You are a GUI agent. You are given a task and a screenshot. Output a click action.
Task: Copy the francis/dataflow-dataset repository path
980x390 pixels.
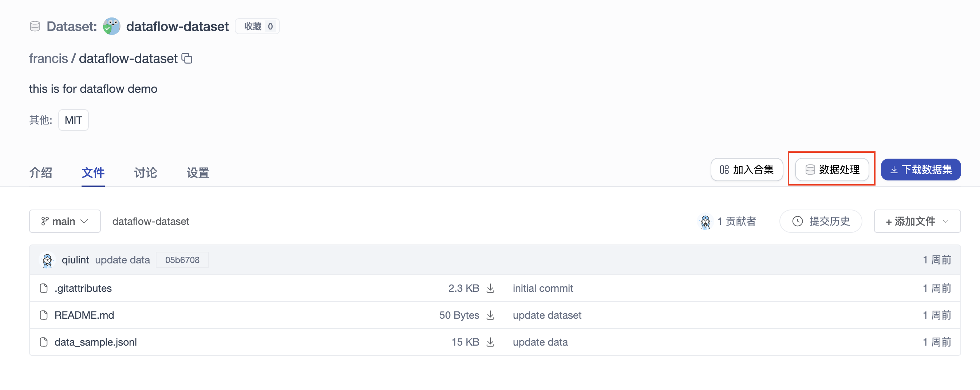pyautogui.click(x=187, y=59)
